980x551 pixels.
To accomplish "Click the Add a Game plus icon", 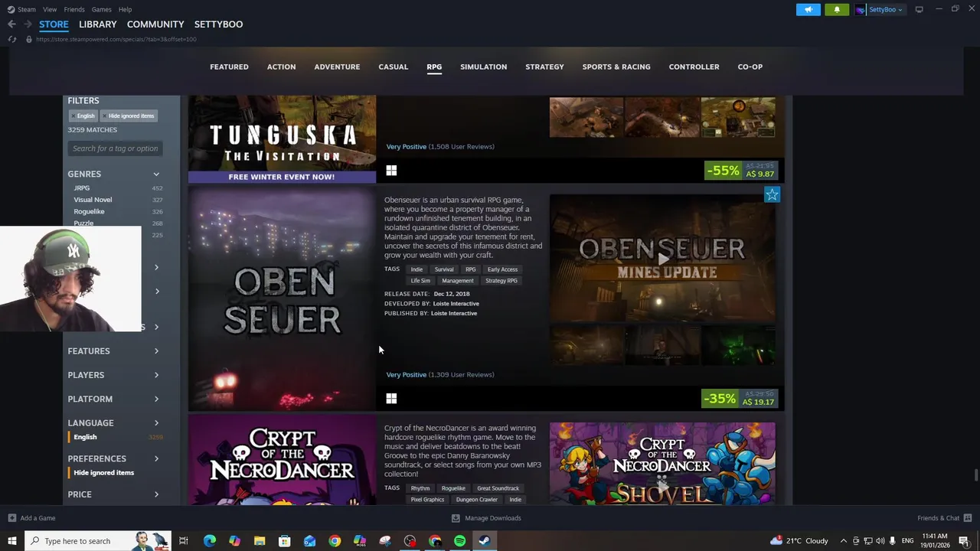I will [x=11, y=518].
